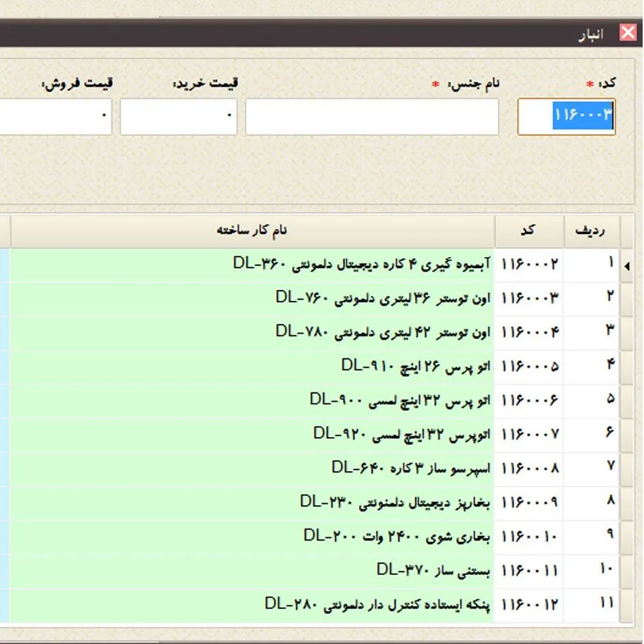Viewport: 644px width, 644px height.
Task: Click the قیمت خرید purchase price field
Action: pos(178,117)
